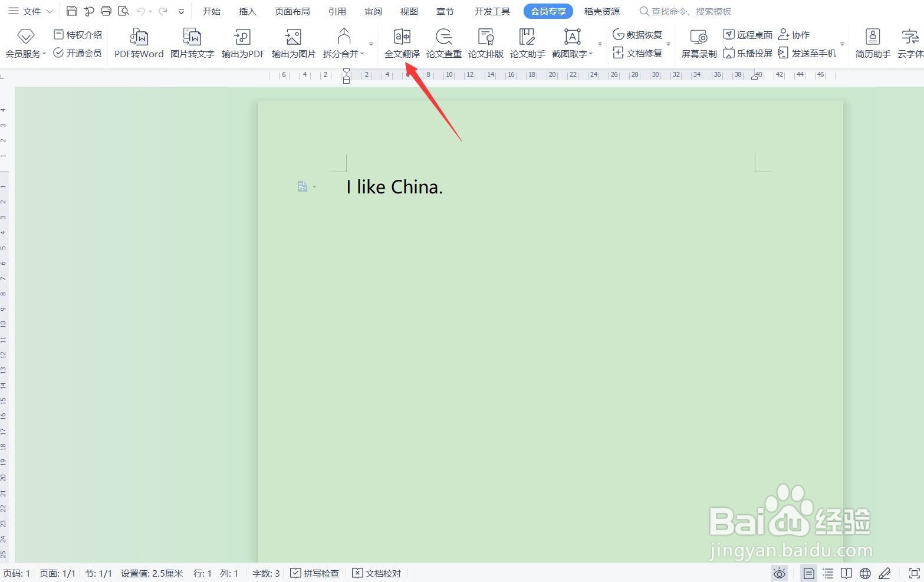Click the 图片转文字 tool
Viewport: 924px width, 582px height.
[x=192, y=43]
